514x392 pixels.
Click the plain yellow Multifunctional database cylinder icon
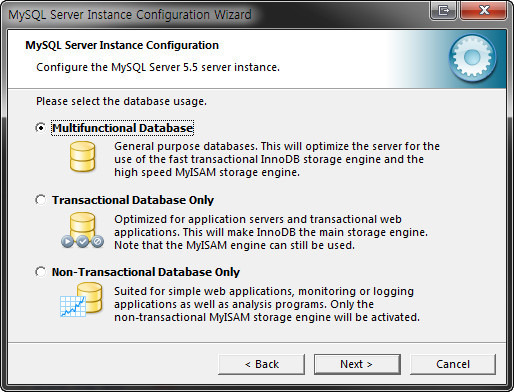(82, 156)
